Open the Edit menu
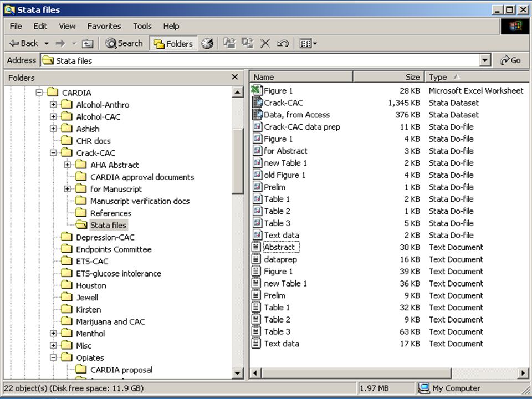Image resolution: width=532 pixels, height=399 pixels. coord(40,26)
